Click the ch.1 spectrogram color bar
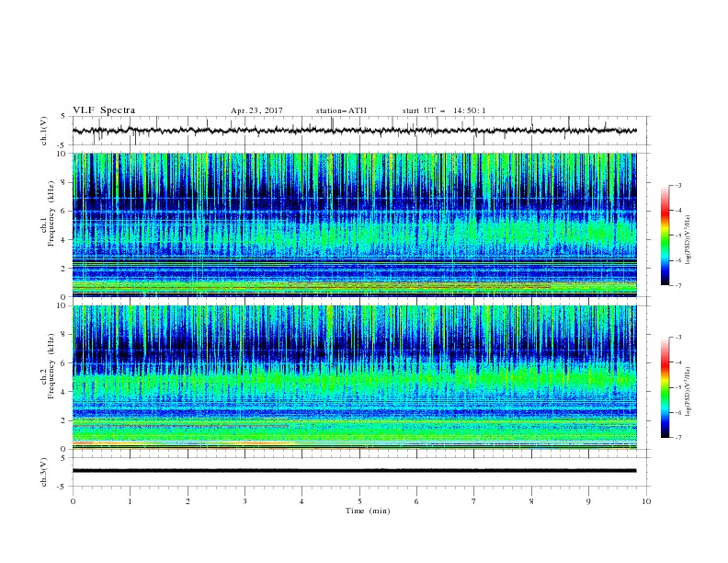Viewport: 728px width, 563px height. (665, 236)
